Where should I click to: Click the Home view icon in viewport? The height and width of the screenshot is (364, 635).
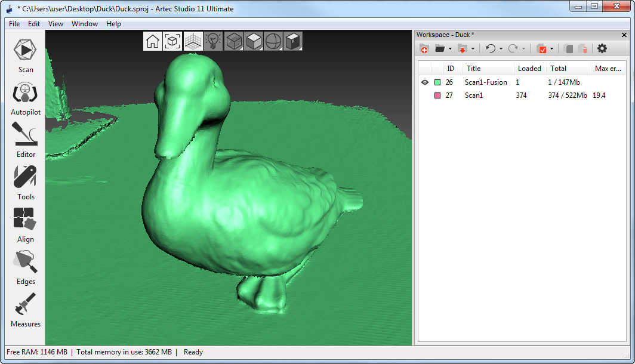(153, 41)
